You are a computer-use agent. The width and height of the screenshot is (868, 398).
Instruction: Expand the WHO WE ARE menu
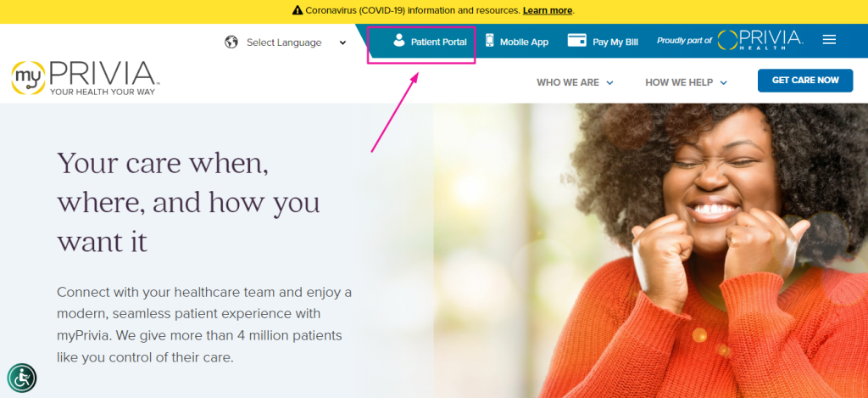click(576, 82)
